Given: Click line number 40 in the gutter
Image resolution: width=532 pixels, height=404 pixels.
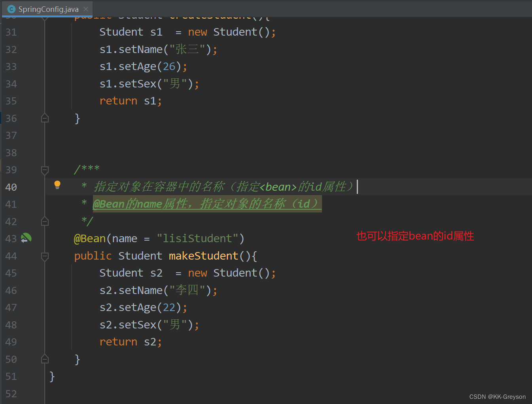Looking at the screenshot, I should (11, 187).
